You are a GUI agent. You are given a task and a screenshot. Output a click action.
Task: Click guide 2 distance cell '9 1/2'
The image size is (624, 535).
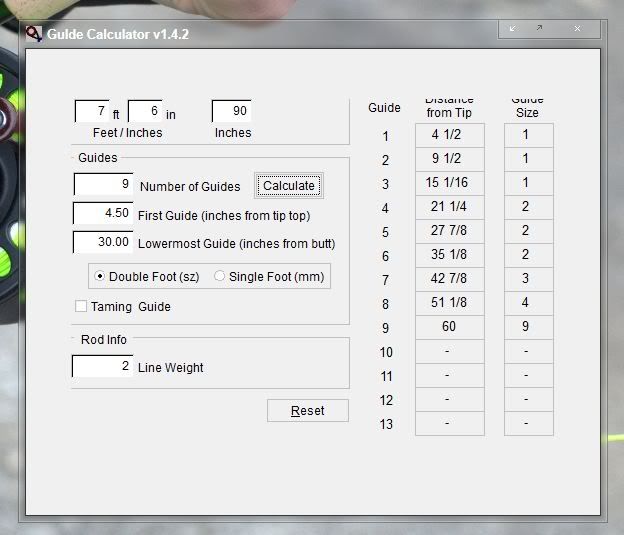450,159
